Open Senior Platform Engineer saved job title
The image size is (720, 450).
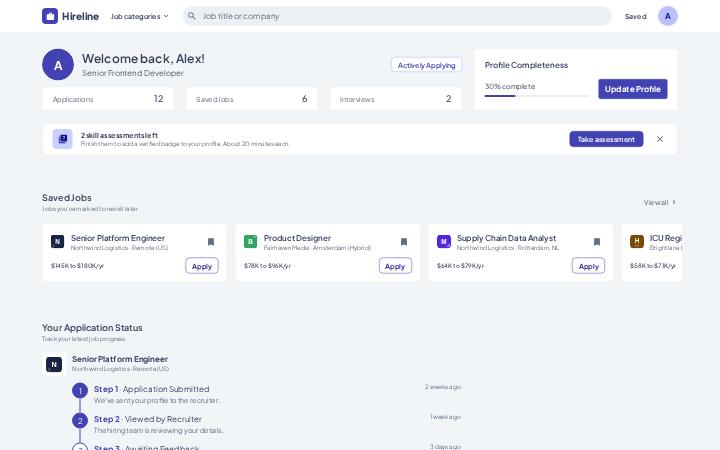click(x=118, y=238)
